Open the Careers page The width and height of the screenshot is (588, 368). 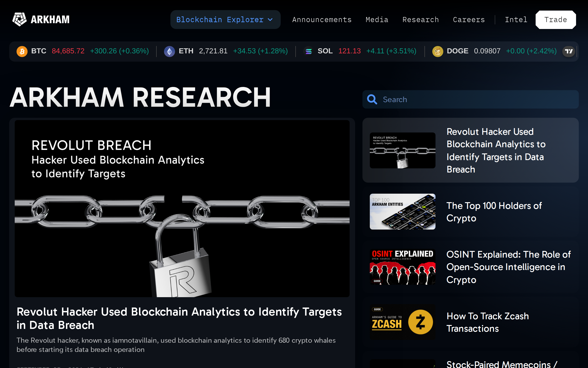[469, 20]
